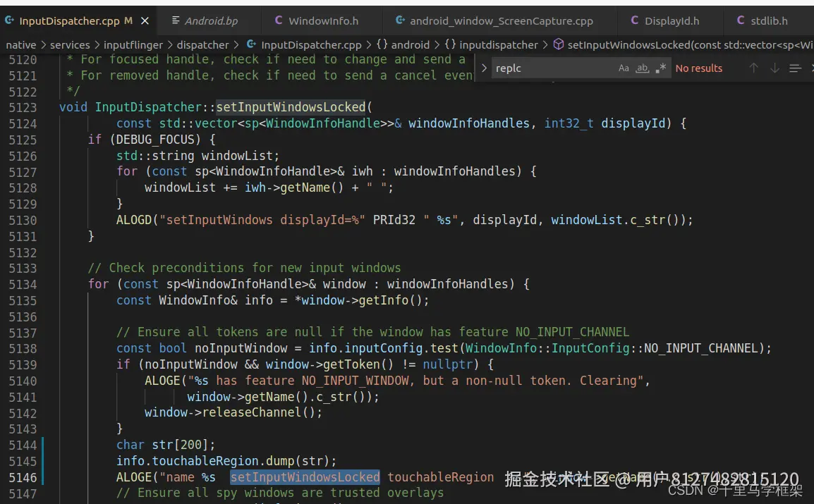This screenshot has width=814, height=504.
Task: Click '// Ensure all spy windows are trusted overlays'
Action: (x=280, y=493)
